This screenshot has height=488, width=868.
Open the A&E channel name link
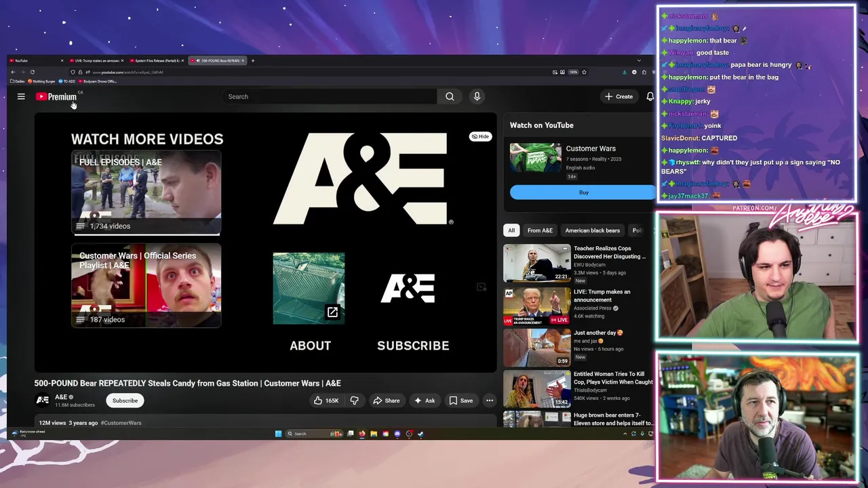tap(61, 397)
